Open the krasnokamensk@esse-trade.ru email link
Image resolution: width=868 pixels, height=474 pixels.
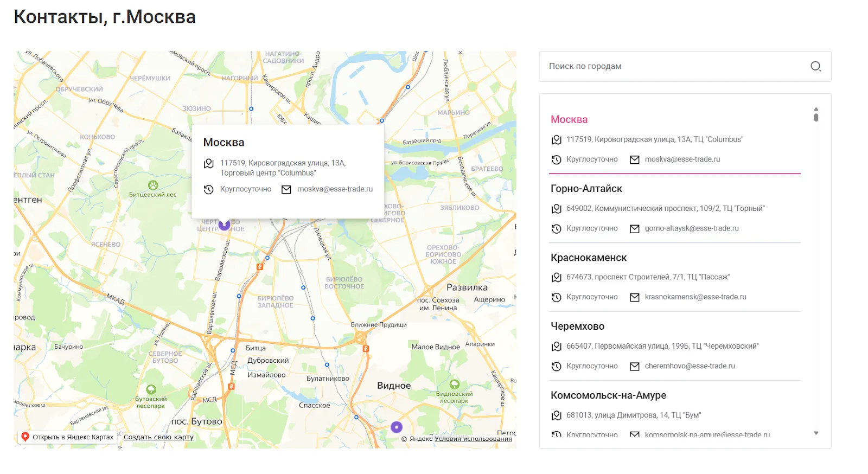coord(695,297)
